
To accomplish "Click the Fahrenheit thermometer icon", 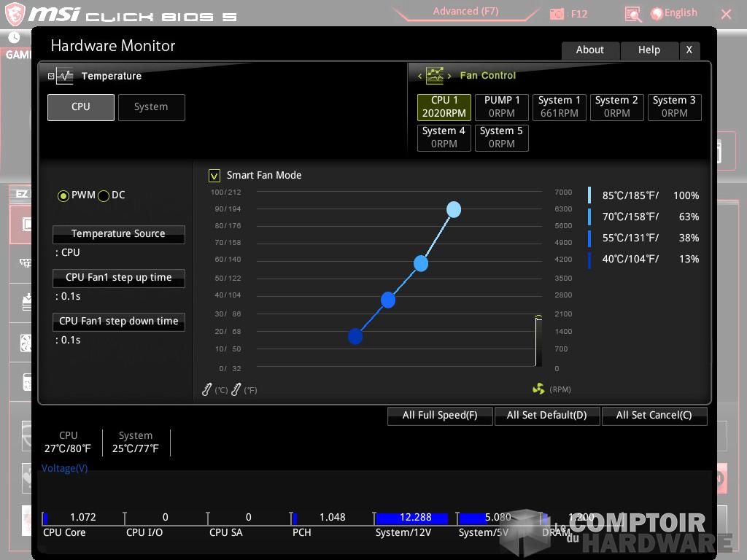I will [x=236, y=389].
